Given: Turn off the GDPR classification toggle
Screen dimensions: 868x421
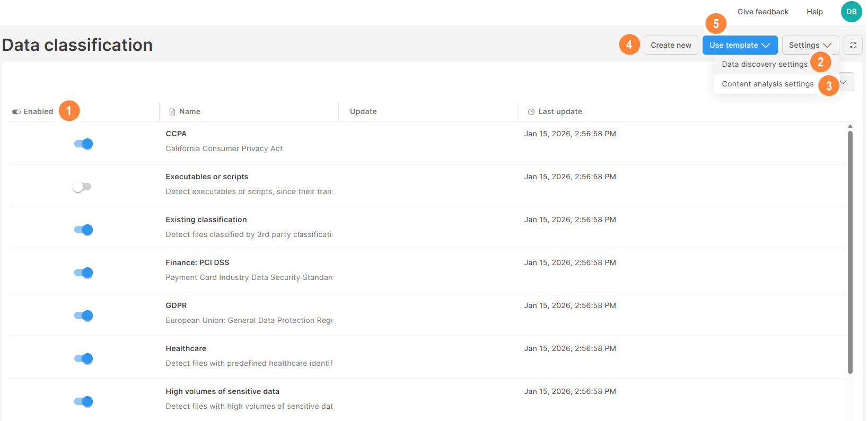Looking at the screenshot, I should (x=83, y=315).
